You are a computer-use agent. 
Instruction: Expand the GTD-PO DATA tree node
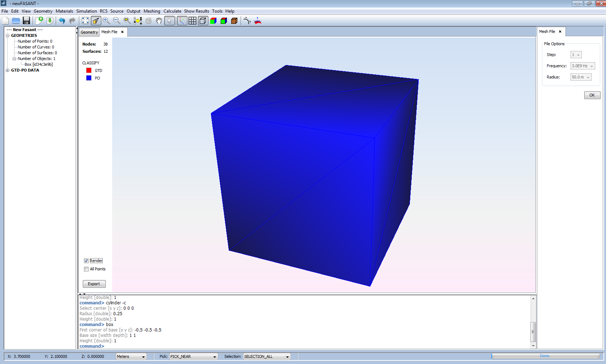[x=8, y=70]
